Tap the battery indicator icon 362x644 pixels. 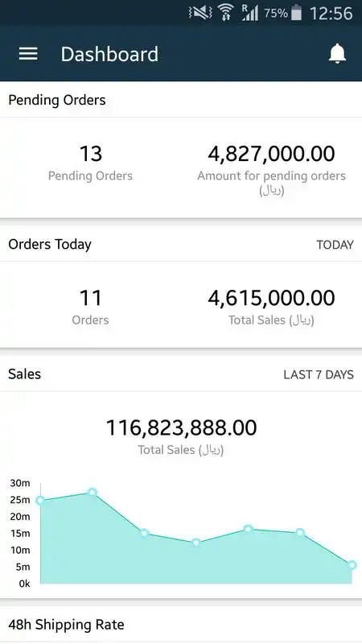(x=296, y=13)
